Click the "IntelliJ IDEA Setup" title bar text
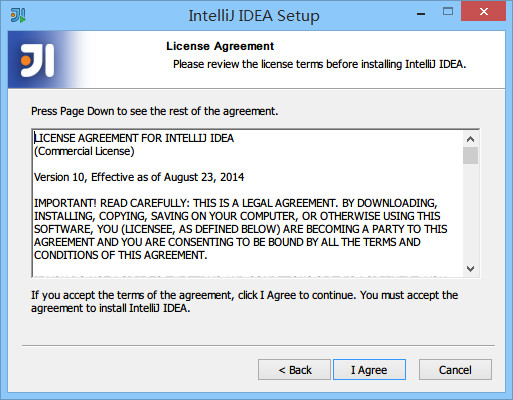The height and width of the screenshot is (400, 513). (254, 16)
